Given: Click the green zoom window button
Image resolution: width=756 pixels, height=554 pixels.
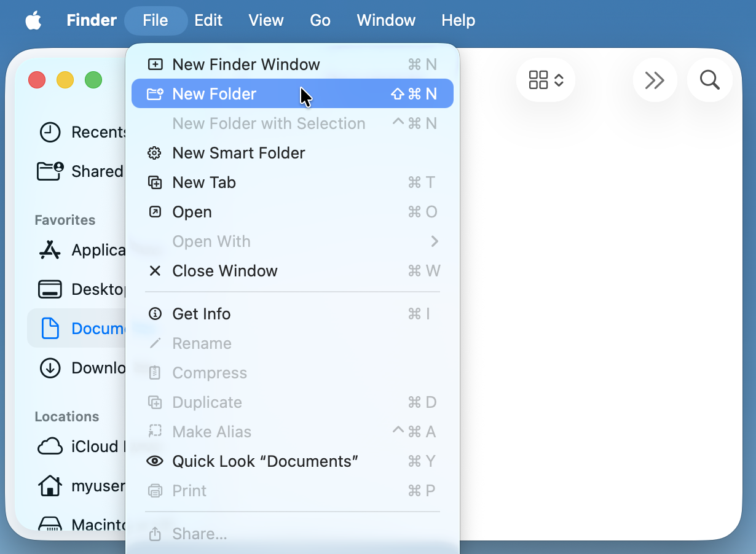Looking at the screenshot, I should 93,80.
